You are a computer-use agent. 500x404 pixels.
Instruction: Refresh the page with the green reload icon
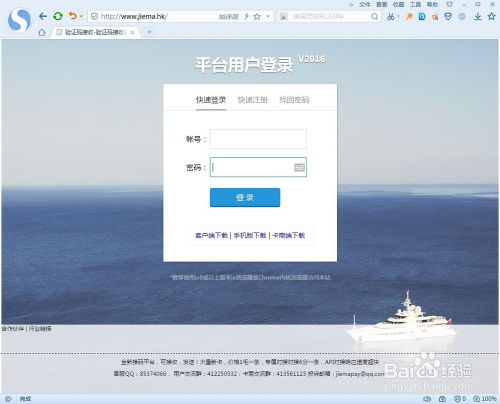tap(58, 16)
